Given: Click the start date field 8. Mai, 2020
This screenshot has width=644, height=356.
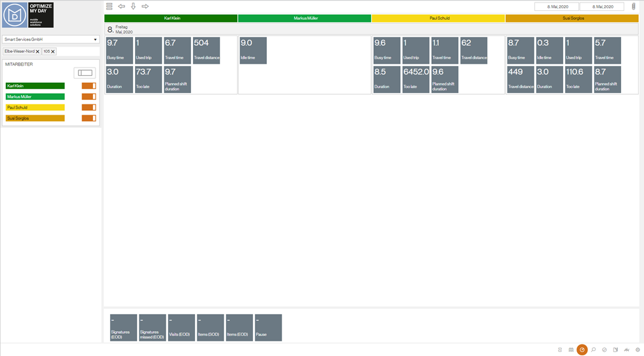Looking at the screenshot, I should (x=555, y=6).
